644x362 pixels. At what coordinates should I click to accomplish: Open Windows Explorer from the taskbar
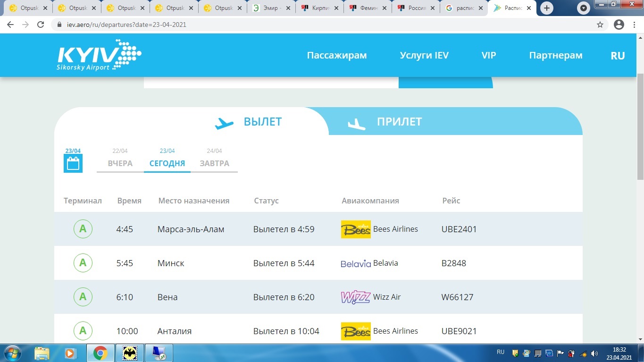click(x=42, y=353)
